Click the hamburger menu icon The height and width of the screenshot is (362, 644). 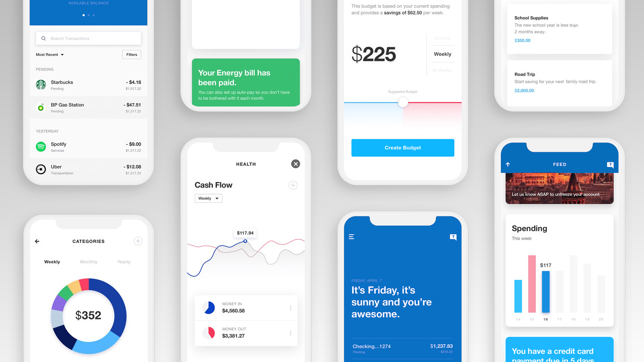(x=352, y=236)
